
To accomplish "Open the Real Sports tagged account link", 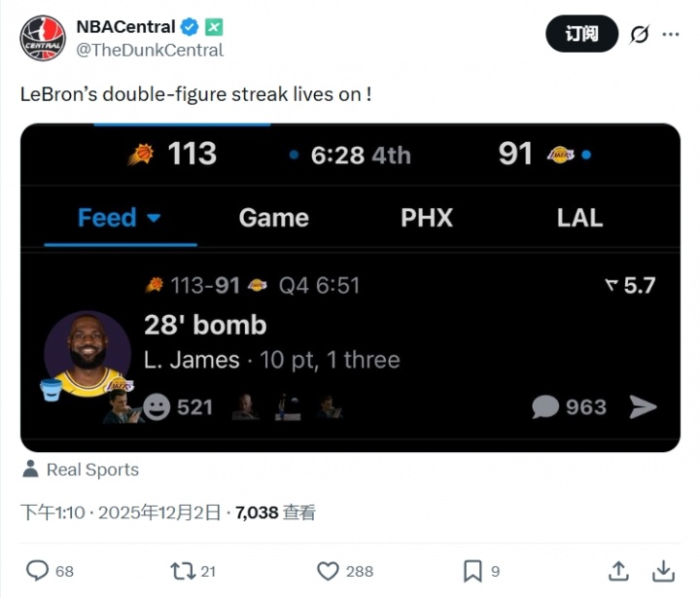I will [x=91, y=470].
